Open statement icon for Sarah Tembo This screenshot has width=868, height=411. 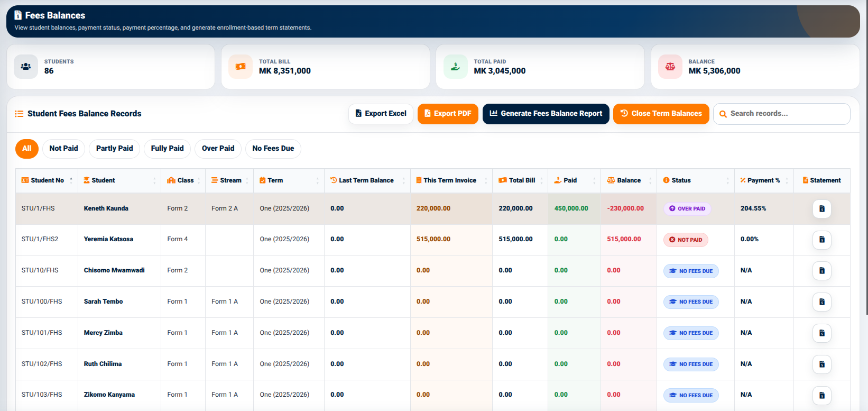pos(821,302)
